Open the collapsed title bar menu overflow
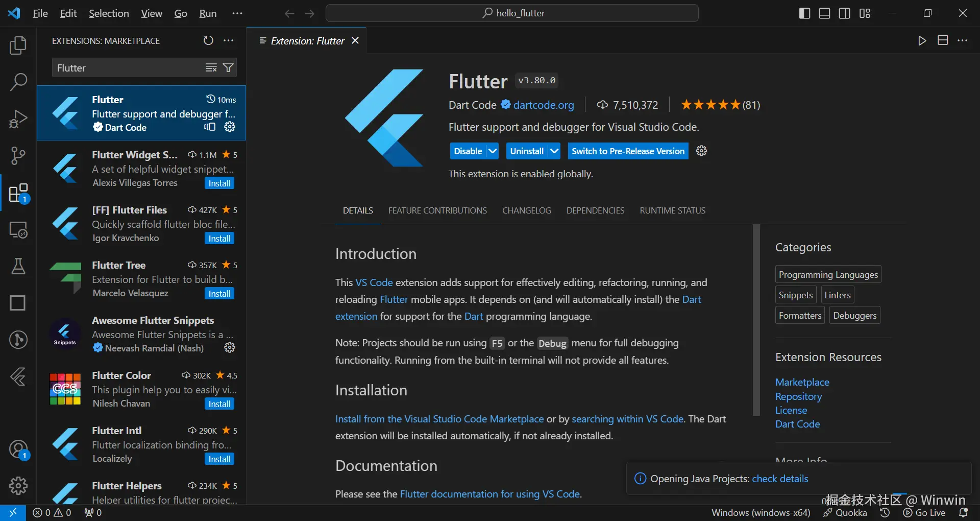The height and width of the screenshot is (521, 980). pos(237,13)
